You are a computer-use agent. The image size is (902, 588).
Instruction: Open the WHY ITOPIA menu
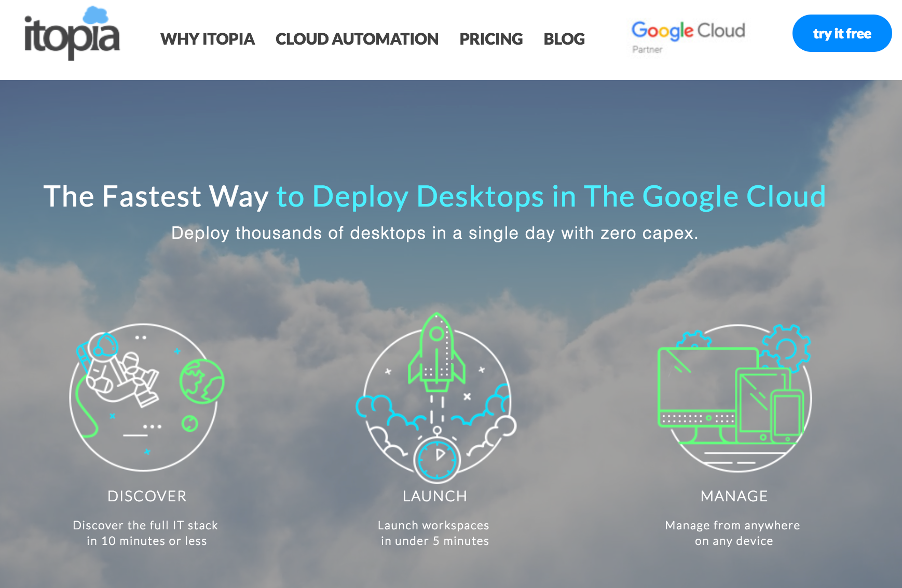tap(208, 39)
